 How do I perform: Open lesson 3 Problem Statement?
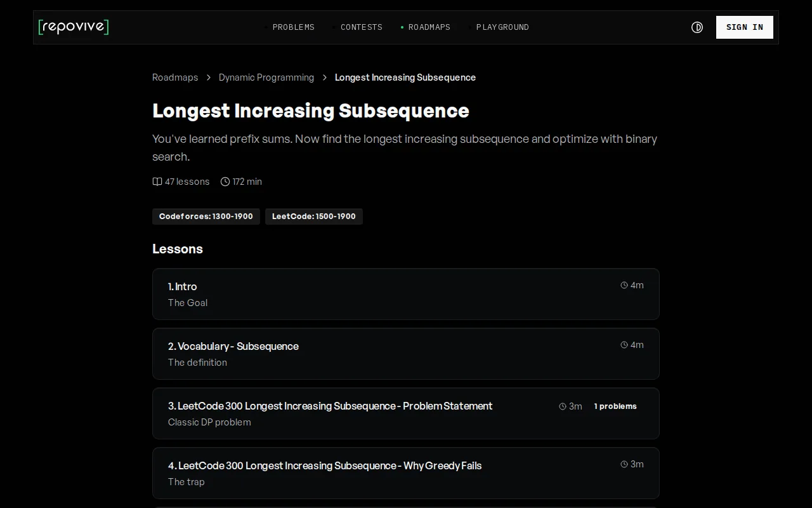tap(406, 413)
